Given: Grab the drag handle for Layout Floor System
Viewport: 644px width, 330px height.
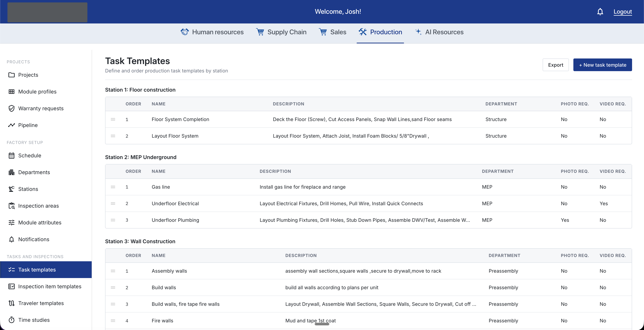Looking at the screenshot, I should coord(113,136).
